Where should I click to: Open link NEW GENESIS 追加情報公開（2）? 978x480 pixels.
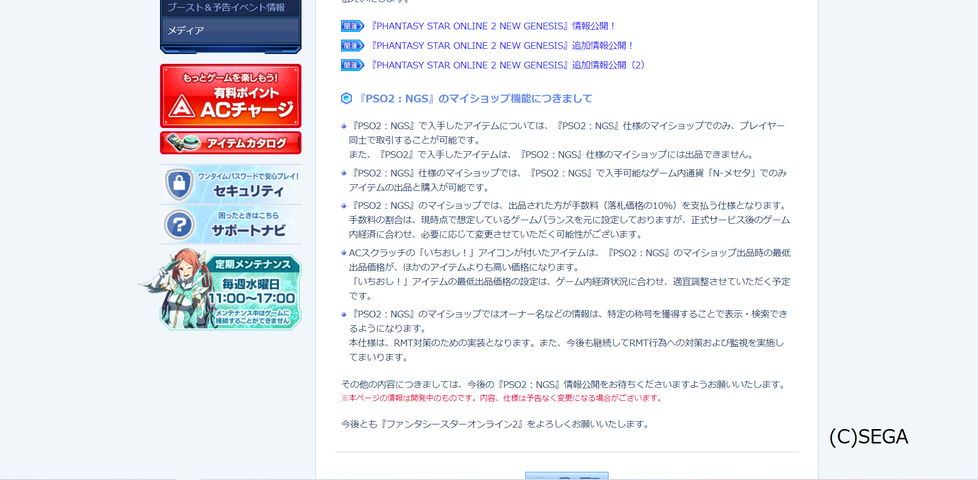(x=508, y=65)
